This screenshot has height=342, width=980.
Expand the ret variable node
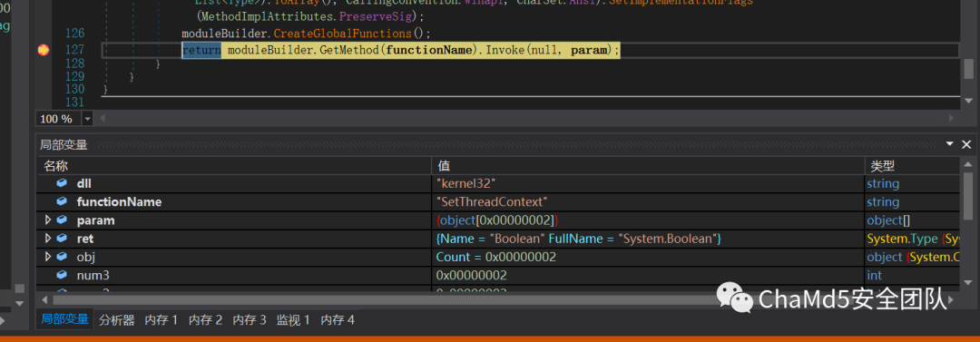coord(48,239)
